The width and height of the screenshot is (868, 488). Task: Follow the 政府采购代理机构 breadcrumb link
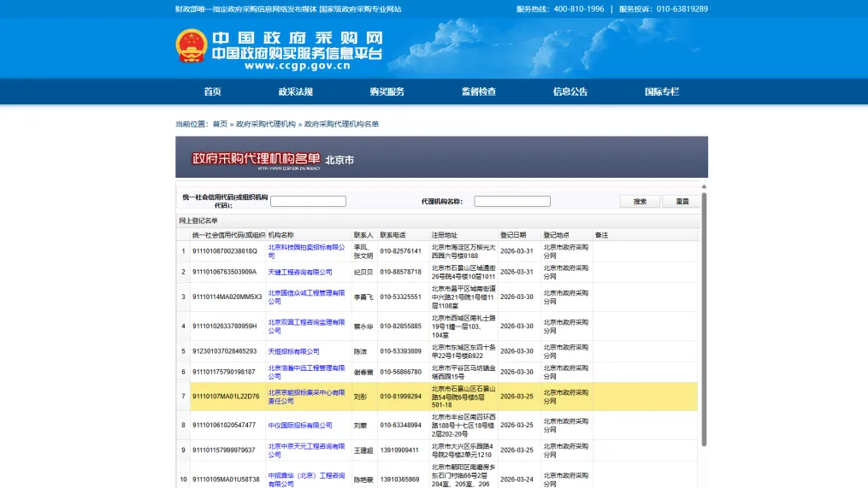pos(266,124)
